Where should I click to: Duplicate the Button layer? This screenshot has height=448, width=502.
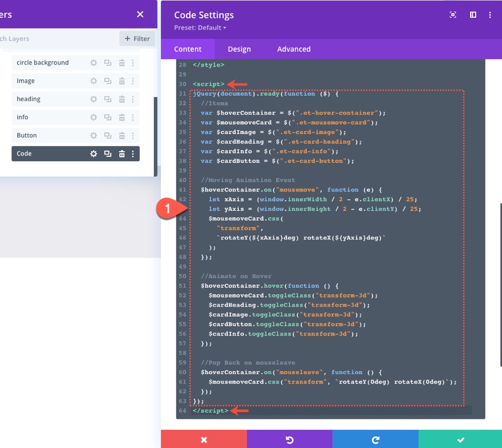point(108,136)
